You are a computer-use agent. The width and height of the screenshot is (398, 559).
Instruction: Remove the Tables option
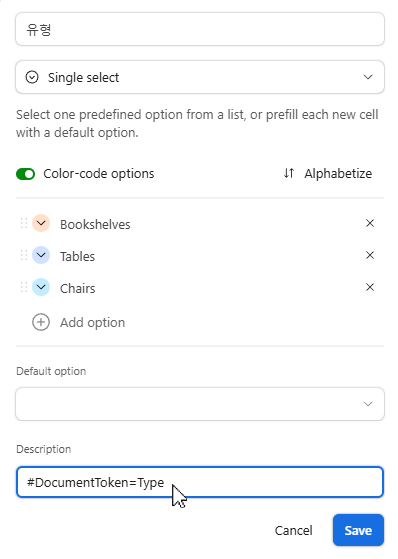tap(370, 255)
